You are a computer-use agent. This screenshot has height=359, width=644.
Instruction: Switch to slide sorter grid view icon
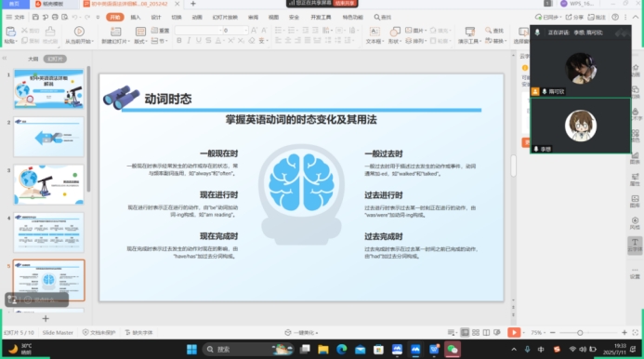476,332
